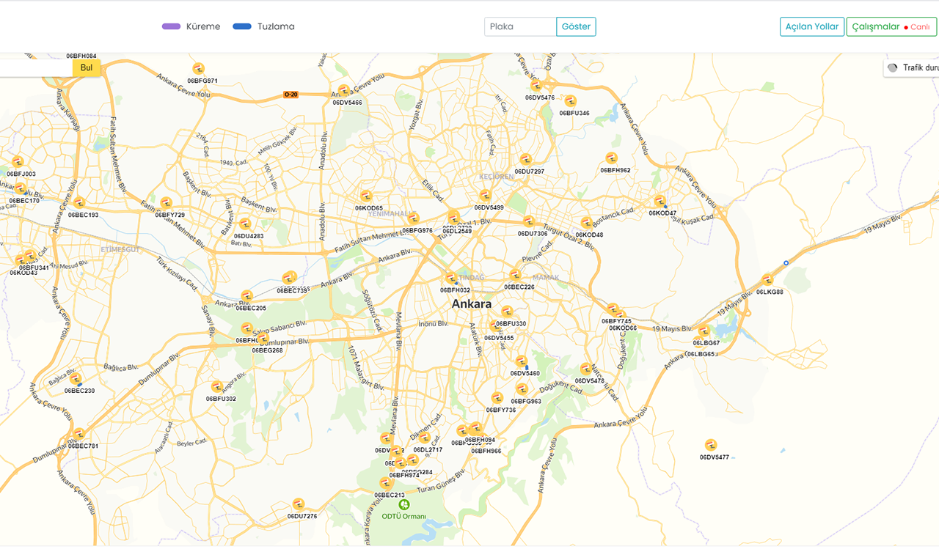
Task: Select vehicle marker 06BEC226
Action: point(516,275)
